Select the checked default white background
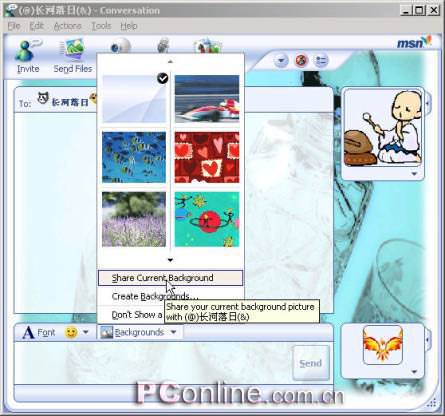 point(134,99)
